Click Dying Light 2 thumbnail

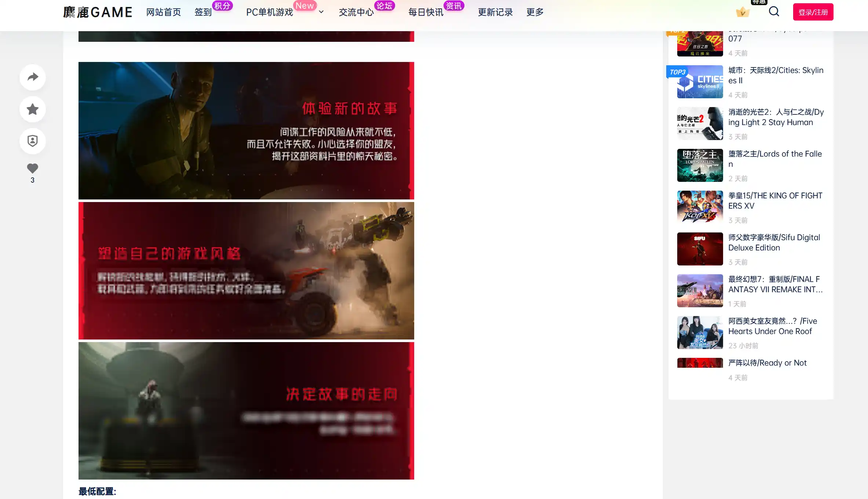(x=700, y=124)
